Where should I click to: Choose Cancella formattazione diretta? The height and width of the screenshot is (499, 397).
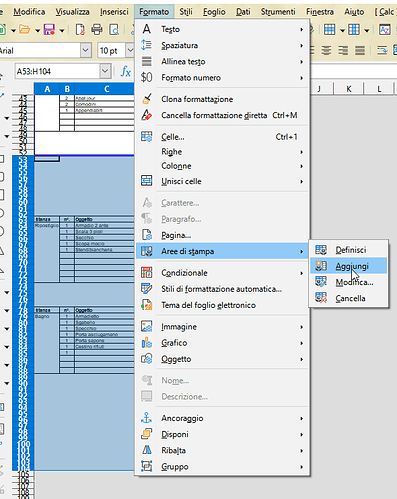(222, 115)
